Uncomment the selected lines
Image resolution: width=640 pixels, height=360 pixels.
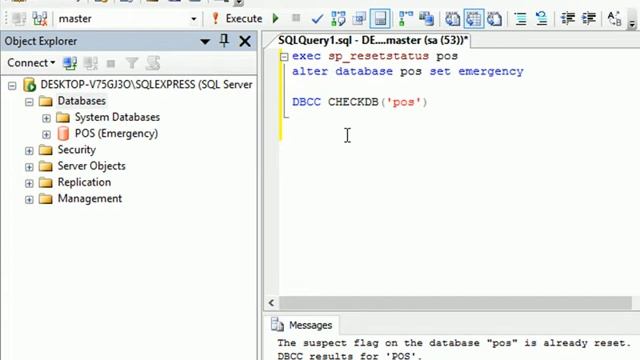tap(541, 19)
